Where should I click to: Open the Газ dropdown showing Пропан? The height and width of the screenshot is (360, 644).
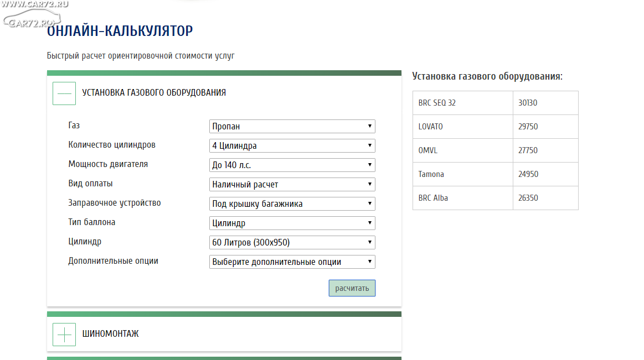292,126
